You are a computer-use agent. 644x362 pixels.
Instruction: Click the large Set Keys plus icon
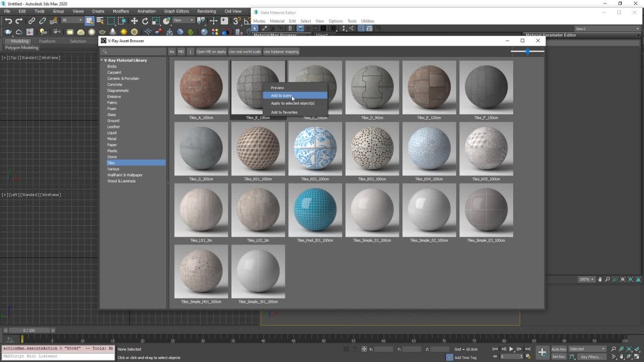(542, 352)
